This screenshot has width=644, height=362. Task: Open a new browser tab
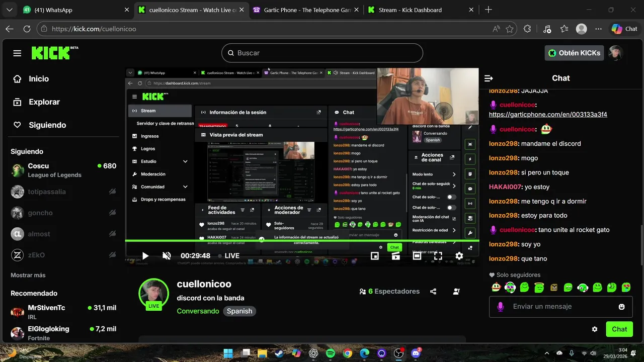coord(488,10)
